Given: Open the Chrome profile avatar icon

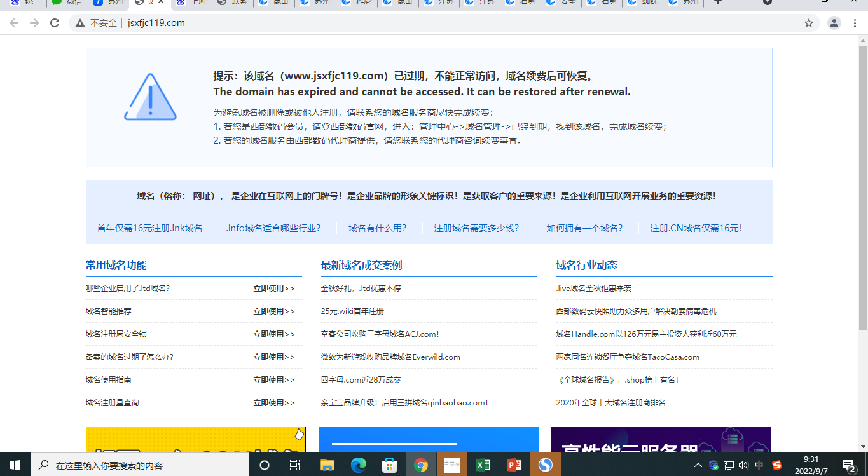Looking at the screenshot, I should [834, 23].
